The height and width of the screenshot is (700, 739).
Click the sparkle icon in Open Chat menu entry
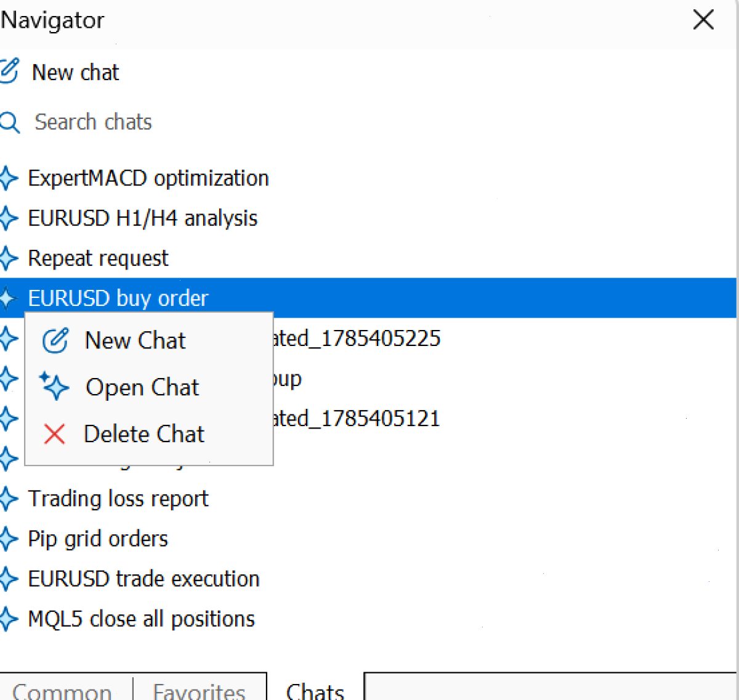(x=54, y=386)
